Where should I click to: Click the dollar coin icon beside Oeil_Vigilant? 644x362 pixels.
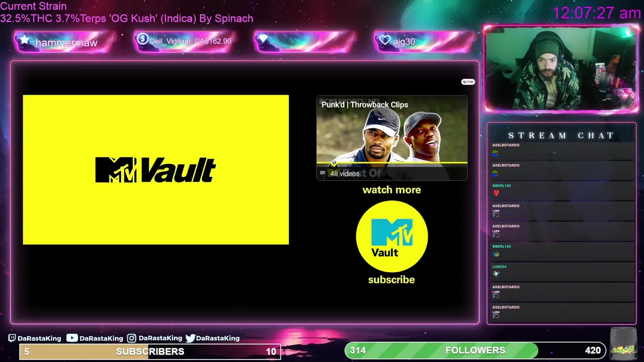[x=142, y=39]
